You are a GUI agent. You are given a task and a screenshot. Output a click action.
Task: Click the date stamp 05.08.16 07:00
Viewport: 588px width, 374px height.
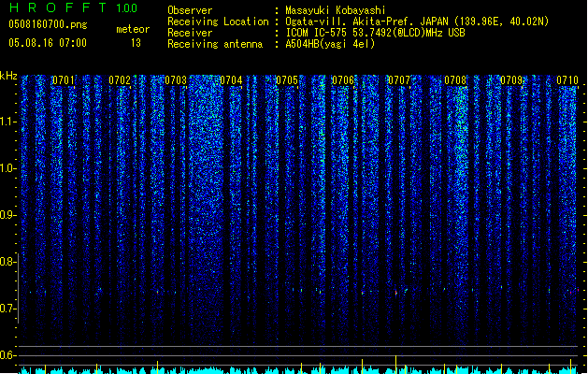tap(48, 43)
